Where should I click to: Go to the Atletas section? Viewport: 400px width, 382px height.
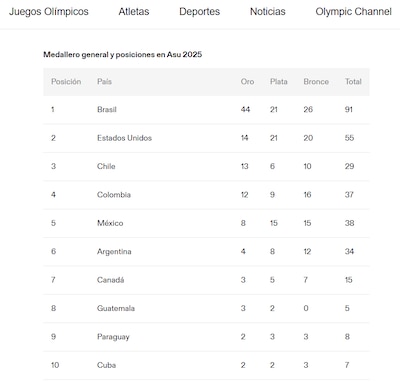[134, 12]
